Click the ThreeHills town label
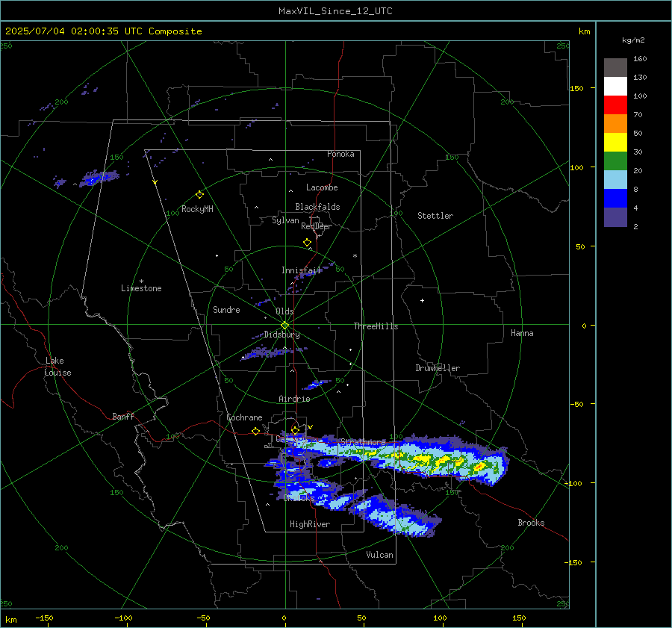This screenshot has width=672, height=628. tap(376, 326)
